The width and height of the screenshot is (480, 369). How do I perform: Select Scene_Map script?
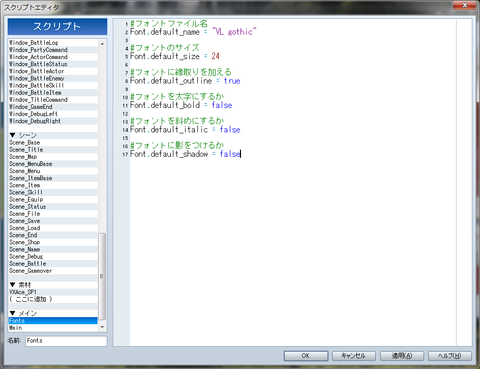[x=53, y=157]
